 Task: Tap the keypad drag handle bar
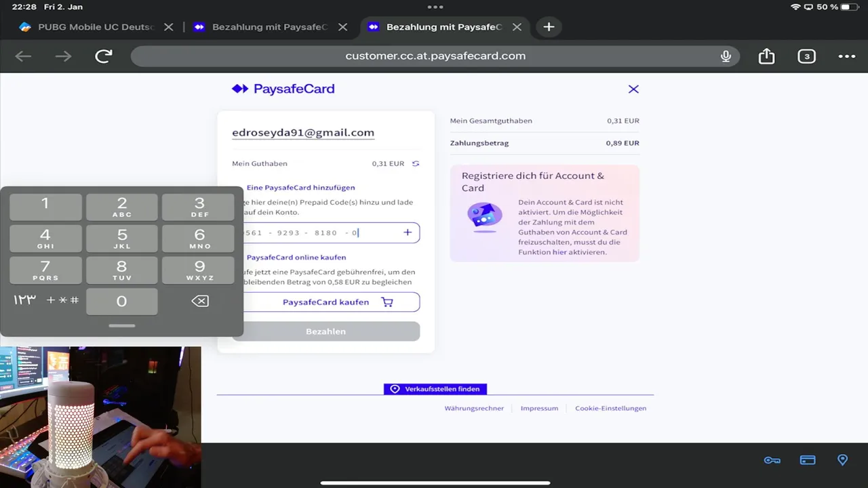pos(122,325)
